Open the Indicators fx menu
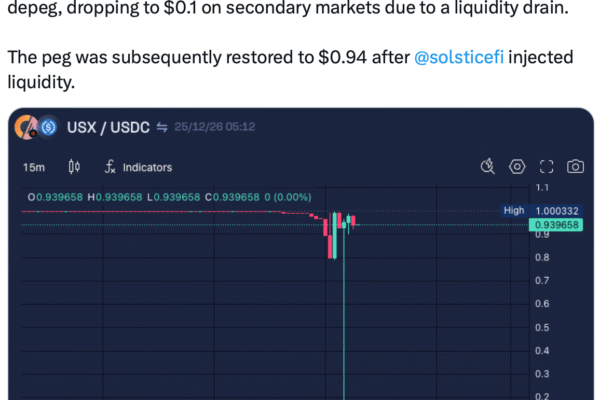Viewport: 600px width, 400px height. pos(111,167)
